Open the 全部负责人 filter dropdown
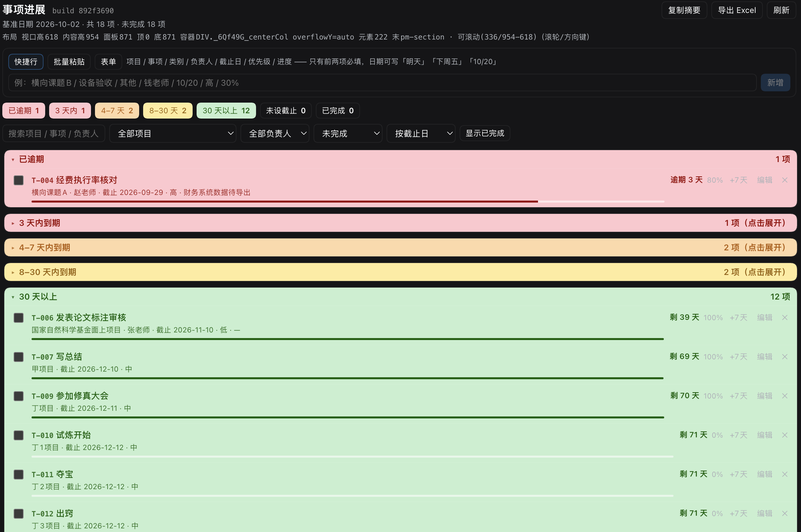Viewport: 801px width, 532px height. 275,133
